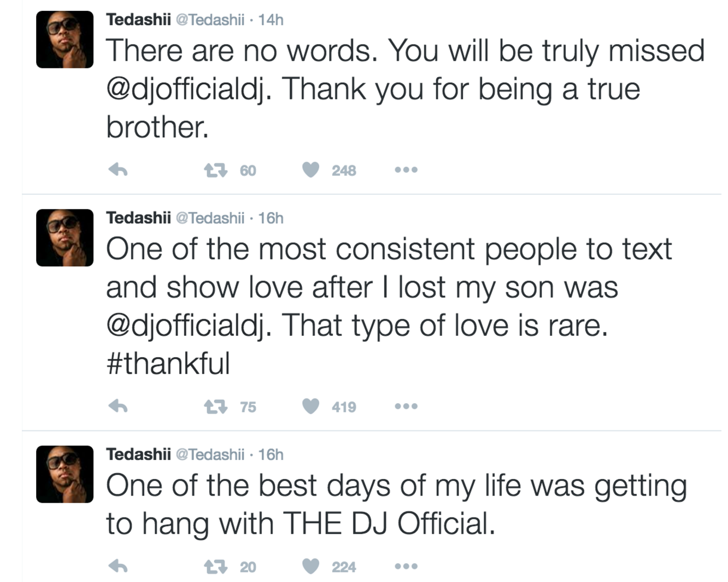Open @djofficialdj mention in first tweet
728x582 pixels.
[x=189, y=90]
